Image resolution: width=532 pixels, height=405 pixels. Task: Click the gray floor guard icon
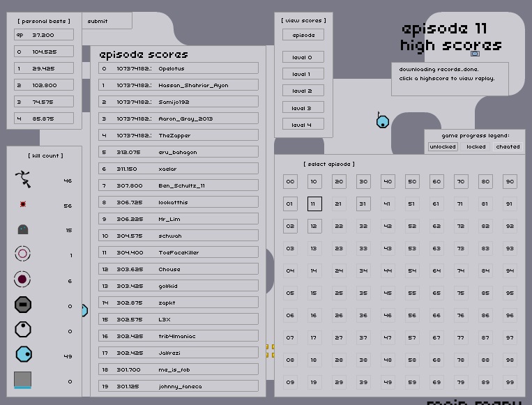23,229
